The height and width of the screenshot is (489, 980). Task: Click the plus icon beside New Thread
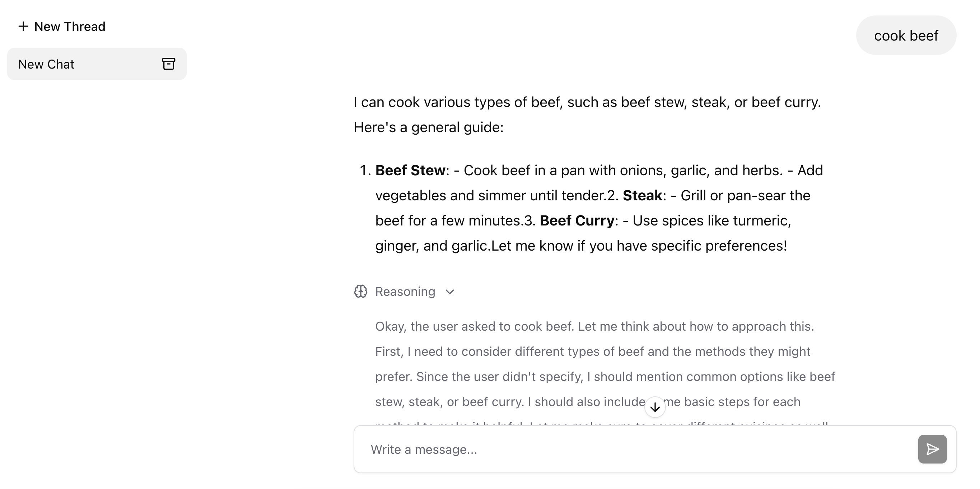24,26
